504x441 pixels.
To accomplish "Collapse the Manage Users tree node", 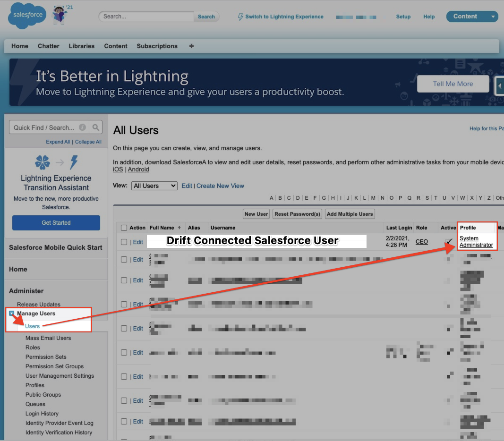I will [11, 313].
